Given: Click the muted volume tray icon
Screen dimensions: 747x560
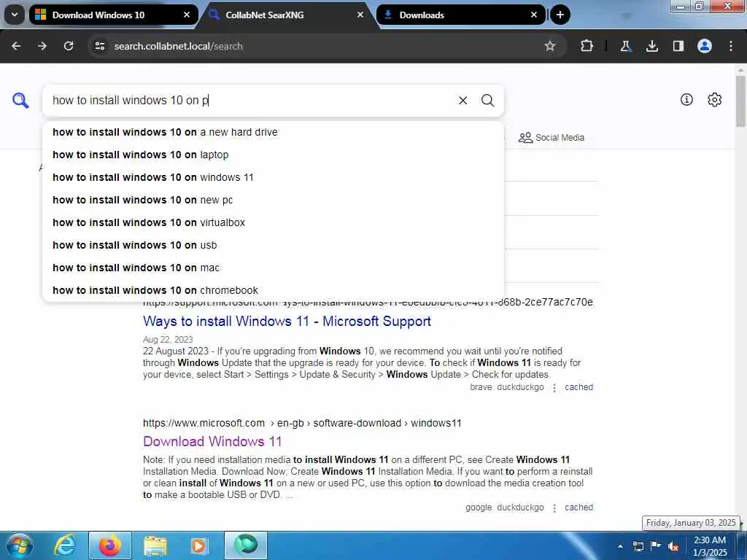Looking at the screenshot, I should point(673,546).
